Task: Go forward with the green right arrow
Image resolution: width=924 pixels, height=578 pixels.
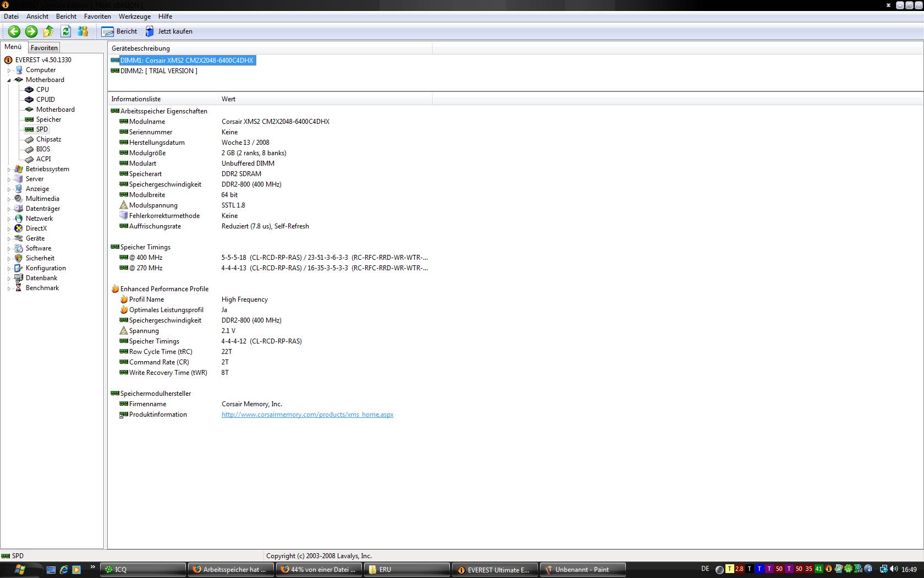Action: (x=31, y=31)
